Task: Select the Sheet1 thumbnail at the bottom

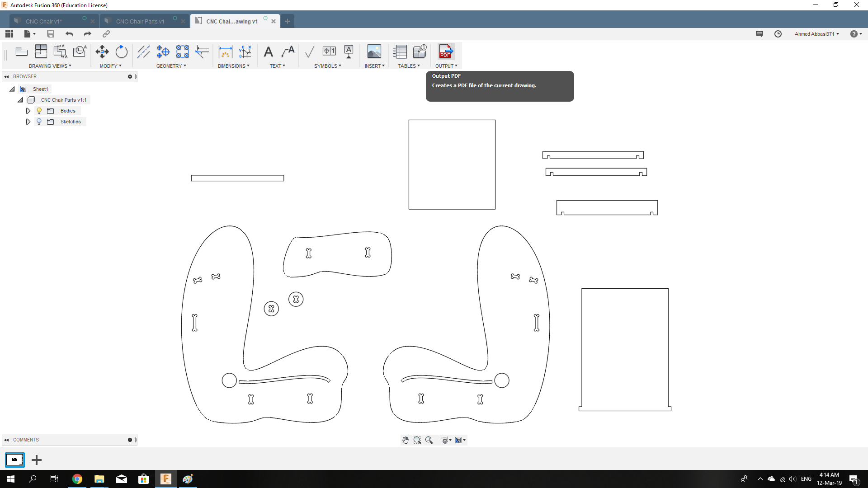Action: (14, 460)
